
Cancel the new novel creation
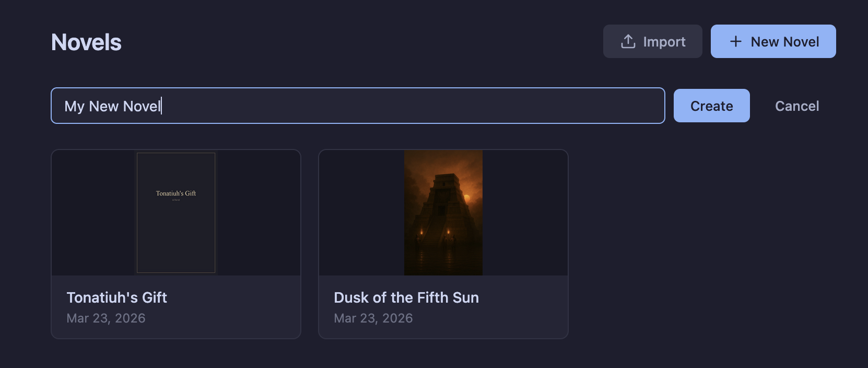796,106
